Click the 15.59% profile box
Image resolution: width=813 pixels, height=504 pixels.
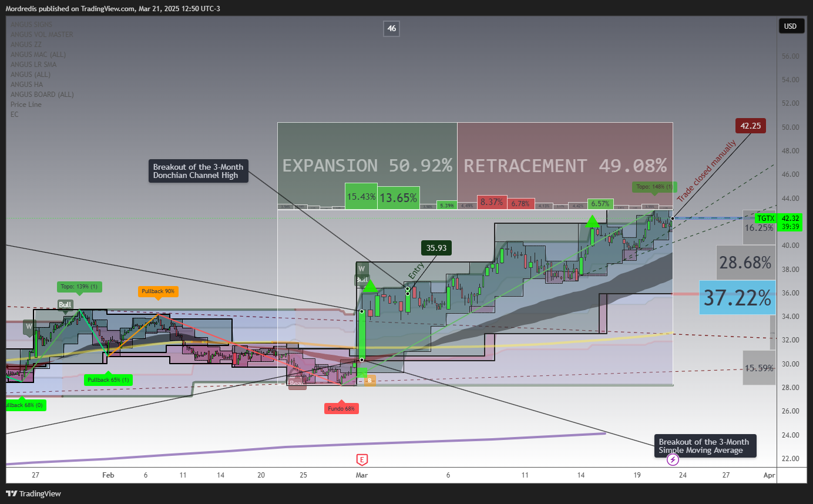point(759,368)
